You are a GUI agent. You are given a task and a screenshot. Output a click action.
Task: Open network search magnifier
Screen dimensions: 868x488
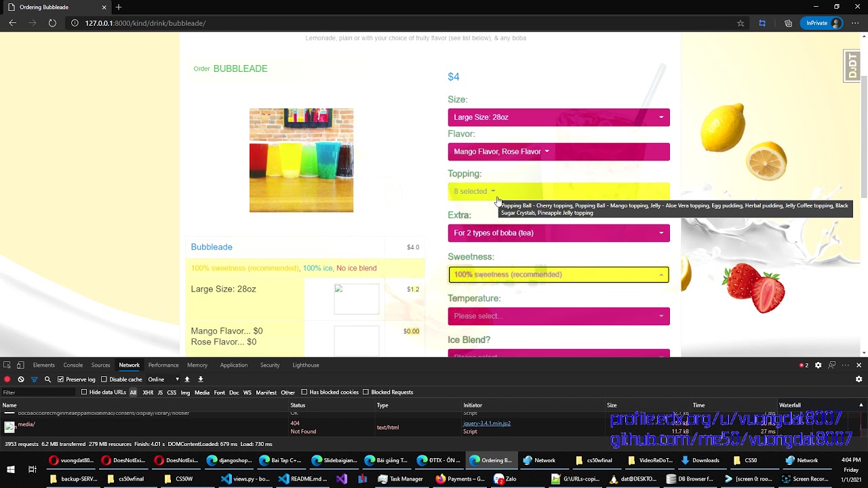coord(47,379)
